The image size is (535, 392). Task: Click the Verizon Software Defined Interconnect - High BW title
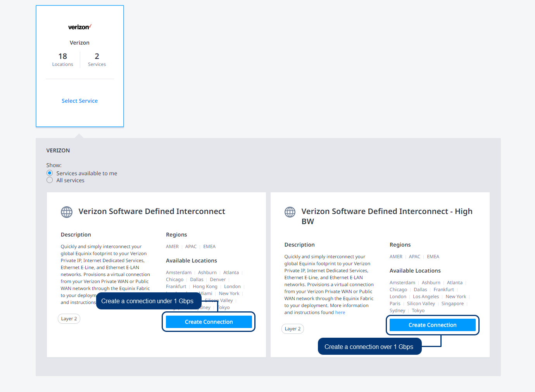[x=387, y=216]
